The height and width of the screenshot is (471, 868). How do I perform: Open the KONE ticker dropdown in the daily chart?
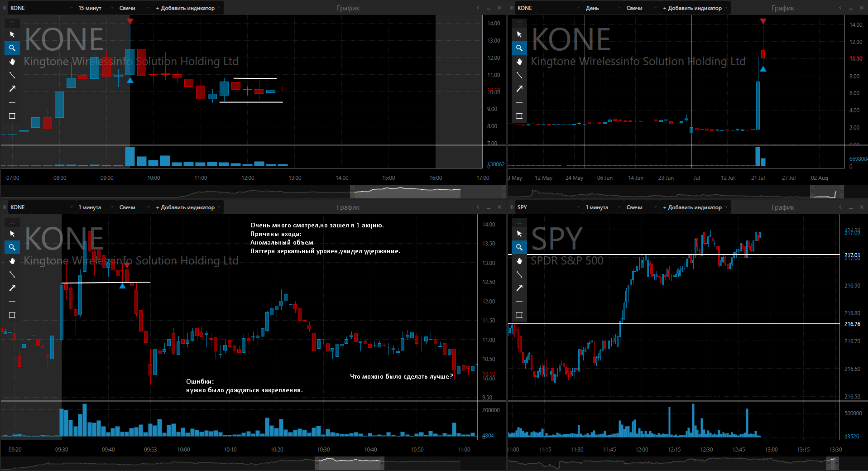(549, 8)
